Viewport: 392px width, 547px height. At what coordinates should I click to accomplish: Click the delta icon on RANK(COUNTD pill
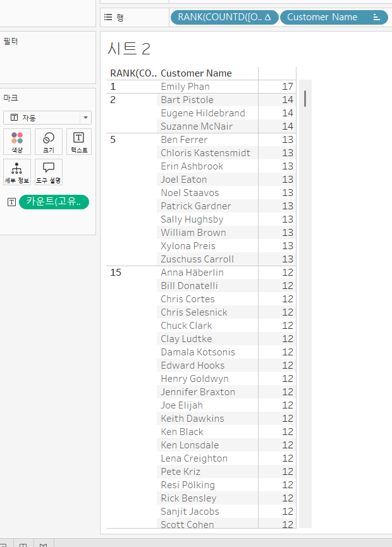(267, 17)
